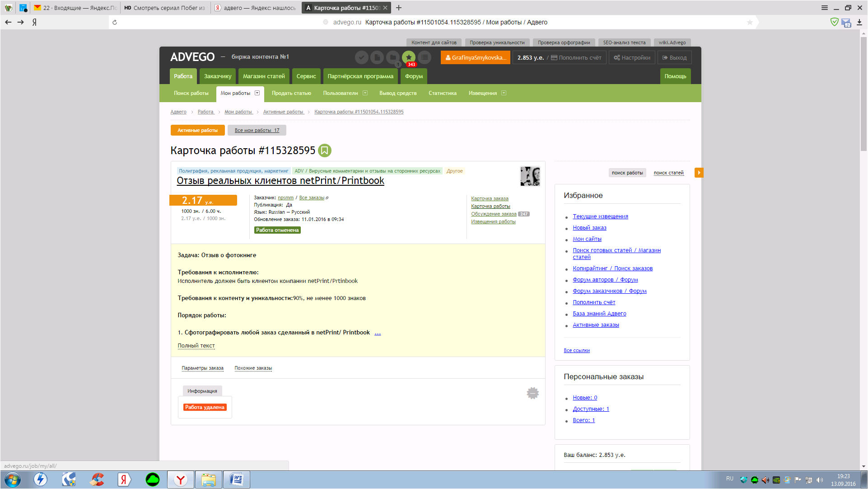Image resolution: width=868 pixels, height=489 pixels.
Task: Open favorites star icon with 343 badge
Action: 409,57
